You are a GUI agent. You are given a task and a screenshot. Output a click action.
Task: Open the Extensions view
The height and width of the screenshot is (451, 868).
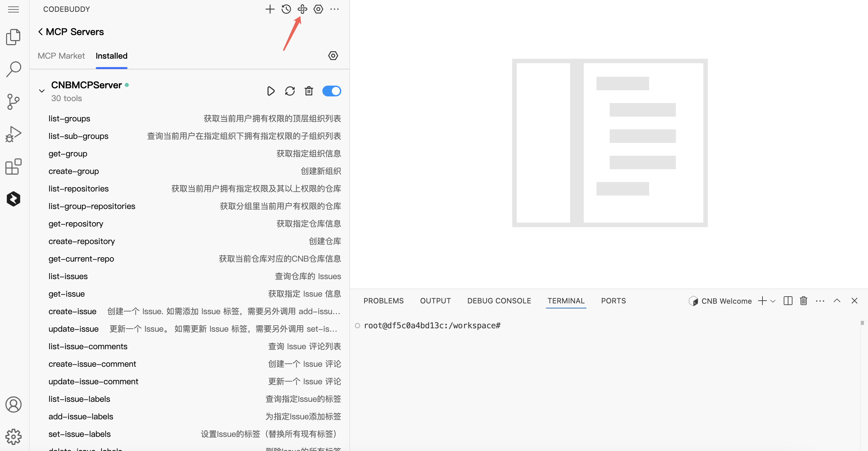[13, 167]
